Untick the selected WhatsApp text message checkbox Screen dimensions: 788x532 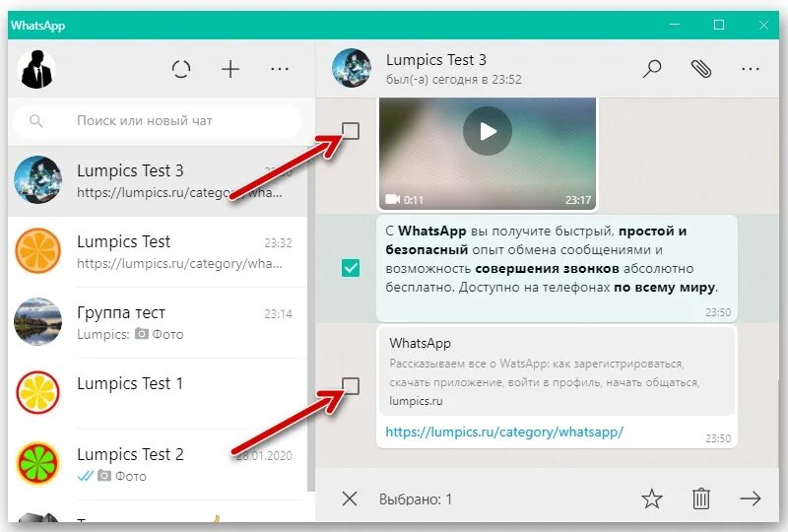point(351,268)
